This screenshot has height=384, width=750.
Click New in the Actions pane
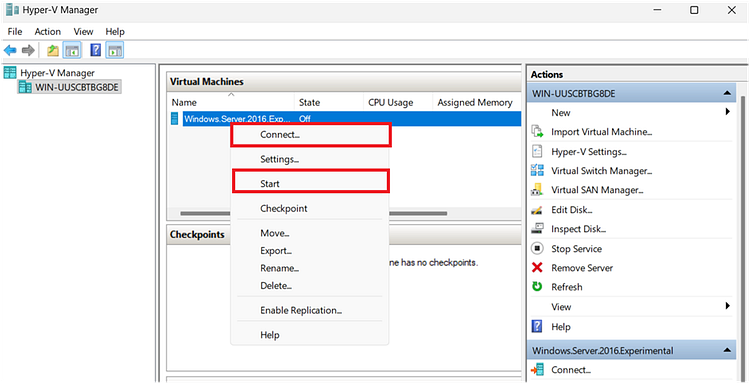click(561, 112)
